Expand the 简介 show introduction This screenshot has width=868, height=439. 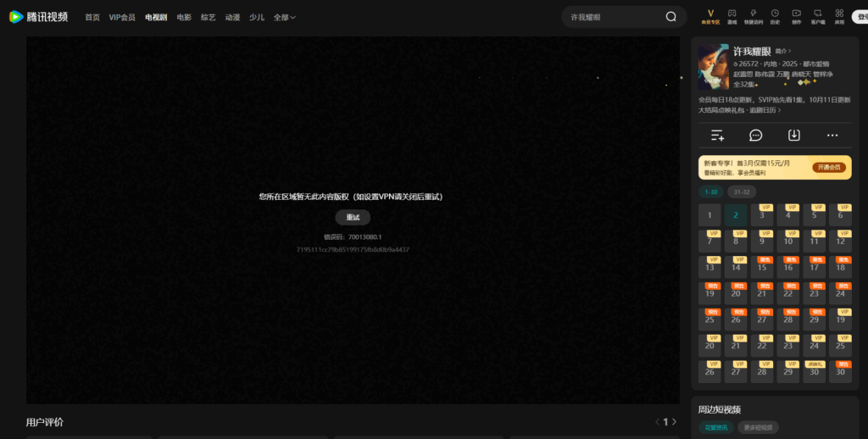[782, 51]
